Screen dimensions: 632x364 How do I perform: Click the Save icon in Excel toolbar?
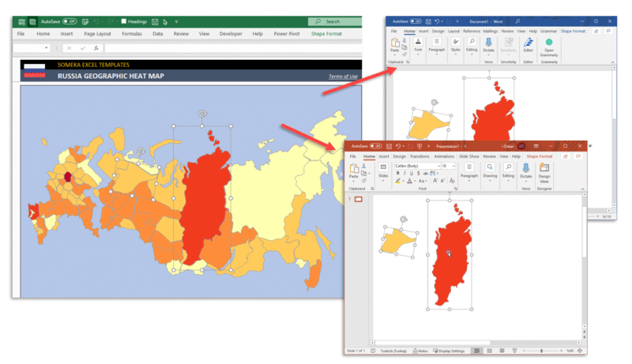click(155, 21)
